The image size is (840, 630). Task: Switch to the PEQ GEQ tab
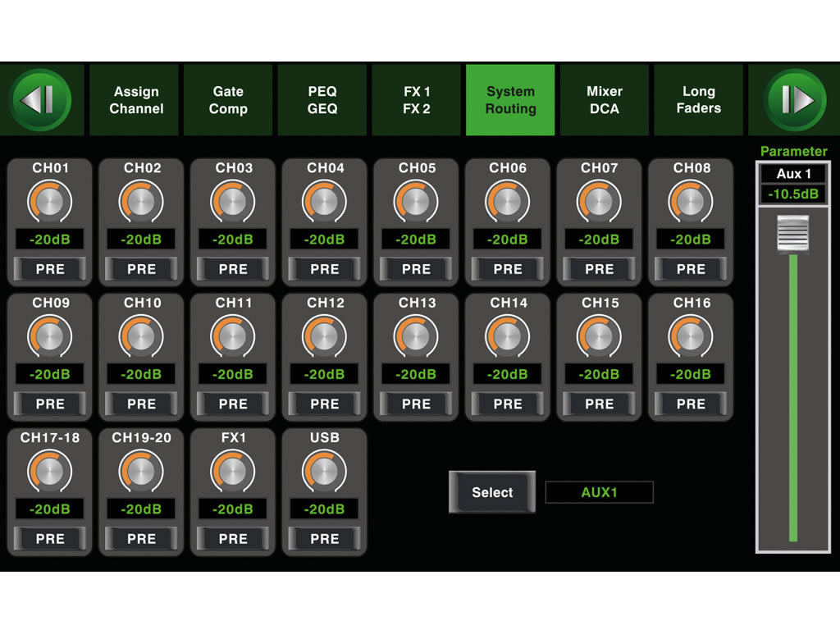(x=322, y=100)
